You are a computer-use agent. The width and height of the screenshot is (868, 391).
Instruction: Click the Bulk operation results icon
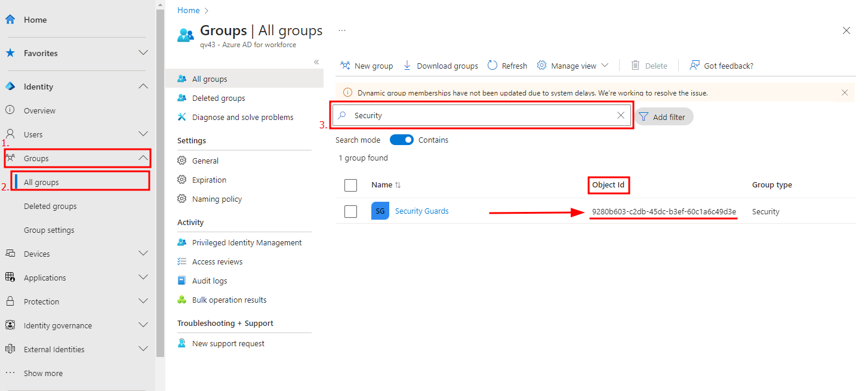pos(182,300)
